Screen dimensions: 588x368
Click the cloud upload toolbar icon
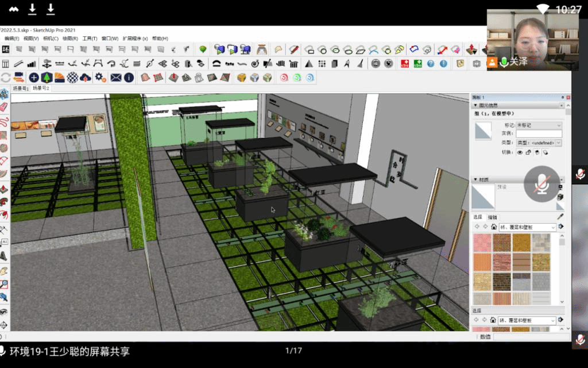coord(86,78)
